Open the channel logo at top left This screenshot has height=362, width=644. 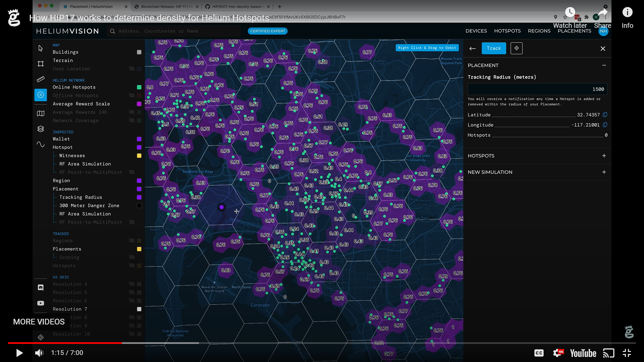tap(14, 18)
